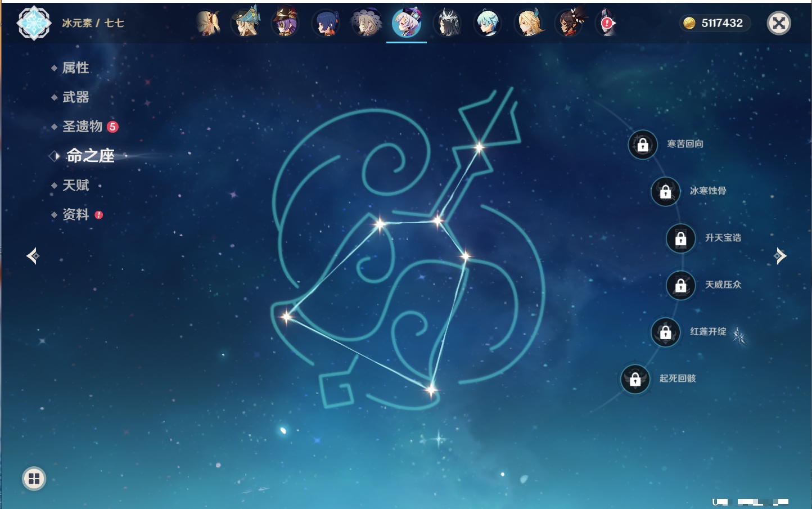Select the purple-haired character with dark military cap
Viewport: 812px width, 509px height.
(285, 23)
